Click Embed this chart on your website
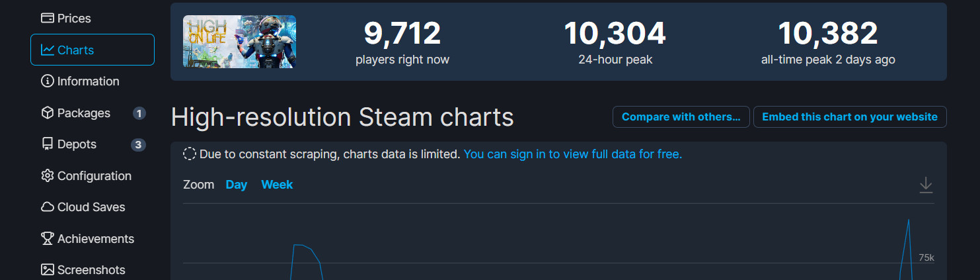The width and height of the screenshot is (980, 280). tap(850, 117)
